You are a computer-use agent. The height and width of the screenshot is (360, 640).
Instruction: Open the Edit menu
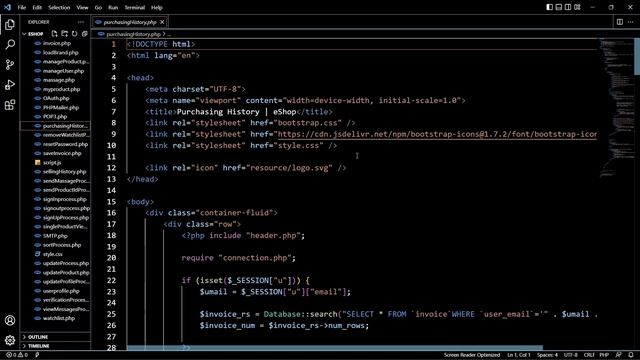click(x=37, y=7)
